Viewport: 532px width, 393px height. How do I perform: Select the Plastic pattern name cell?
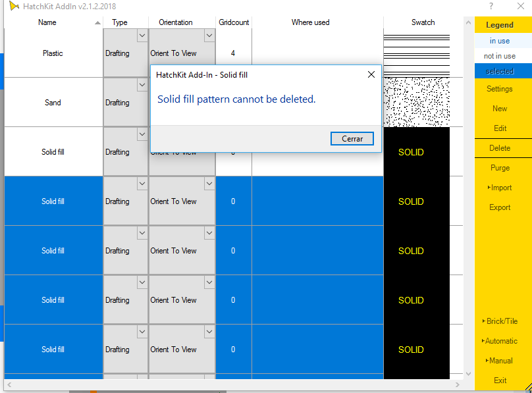tap(53, 53)
